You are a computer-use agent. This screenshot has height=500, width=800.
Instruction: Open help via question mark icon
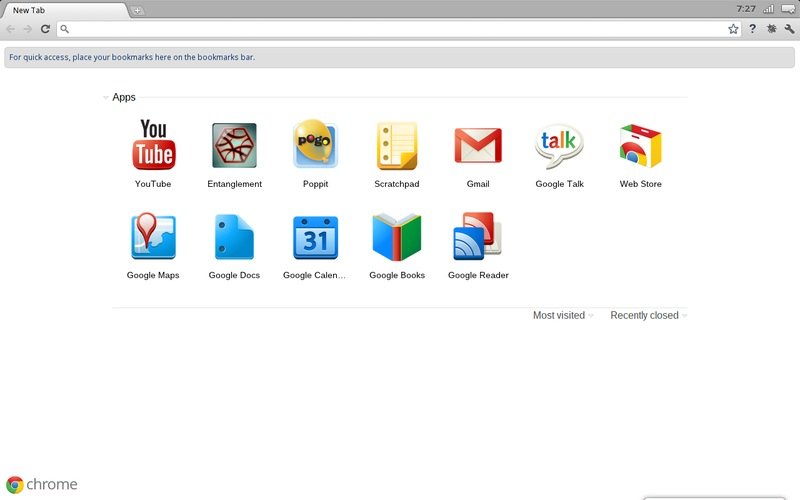(x=753, y=29)
